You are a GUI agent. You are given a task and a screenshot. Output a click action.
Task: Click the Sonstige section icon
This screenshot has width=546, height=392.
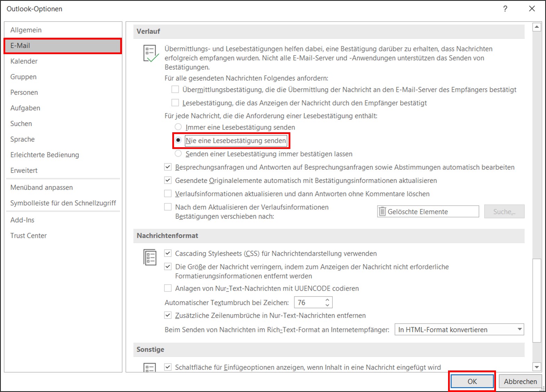pyautogui.click(x=150, y=368)
